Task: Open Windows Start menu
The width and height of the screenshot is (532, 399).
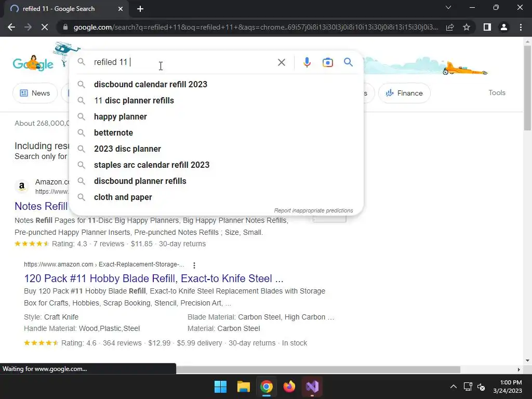Action: [x=220, y=387]
